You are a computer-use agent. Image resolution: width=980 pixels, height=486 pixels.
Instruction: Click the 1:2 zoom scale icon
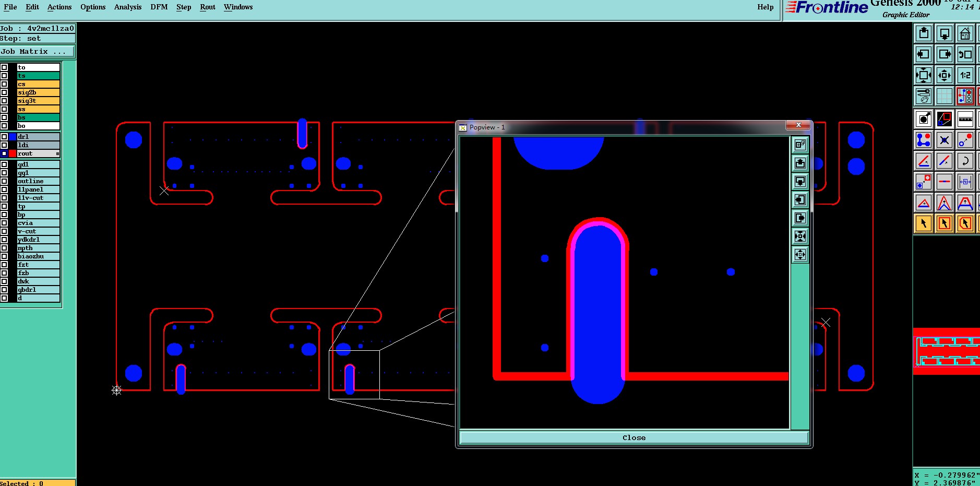coord(965,75)
